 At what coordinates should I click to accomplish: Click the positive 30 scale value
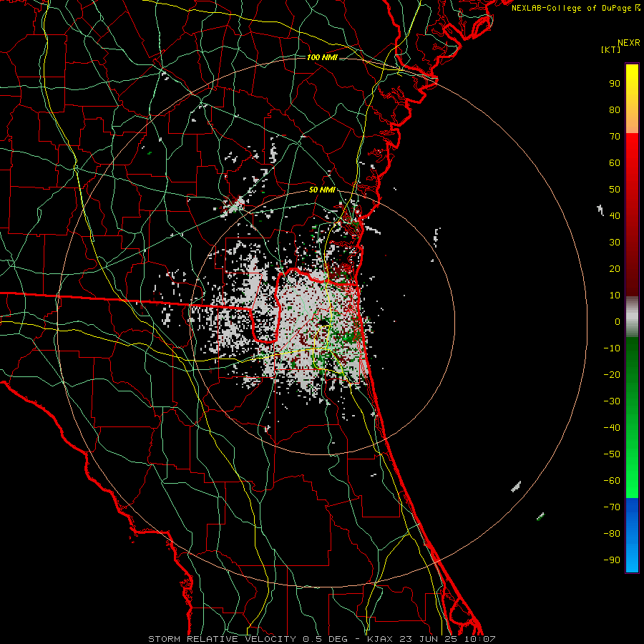[615, 243]
